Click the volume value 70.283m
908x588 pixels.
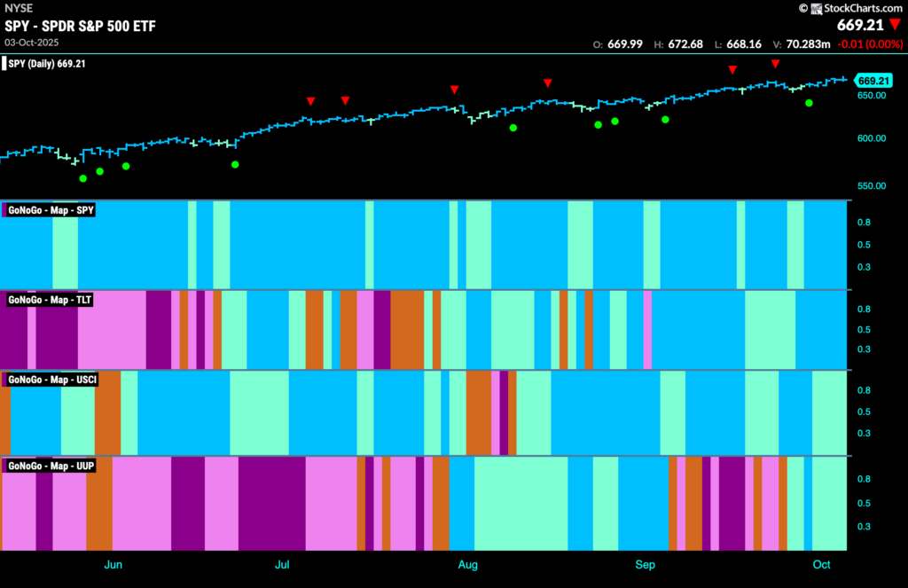pyautogui.click(x=807, y=44)
